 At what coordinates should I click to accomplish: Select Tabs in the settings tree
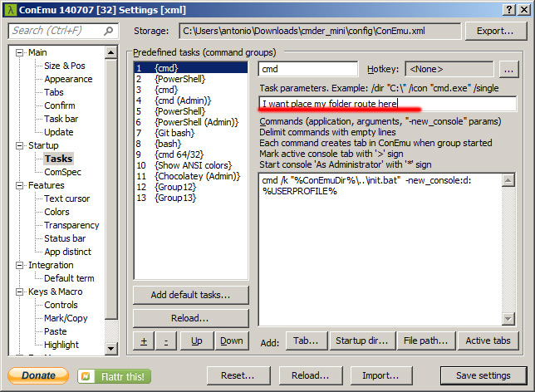53,92
